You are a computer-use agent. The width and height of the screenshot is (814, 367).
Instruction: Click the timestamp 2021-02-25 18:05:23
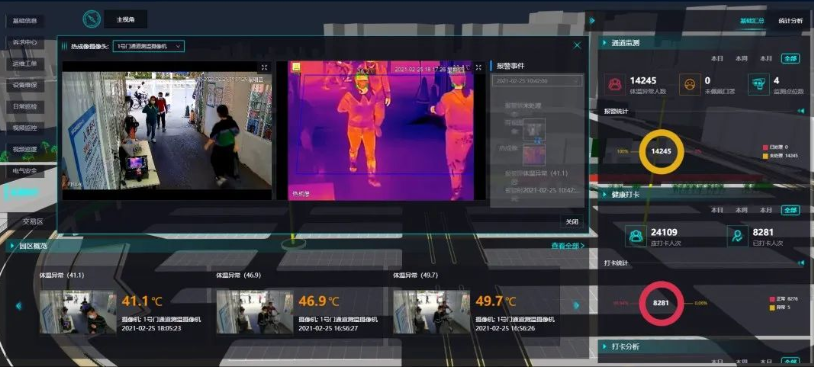coord(151,329)
